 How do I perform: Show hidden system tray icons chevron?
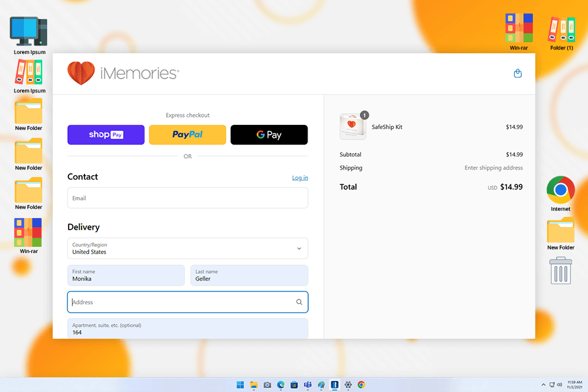point(543,385)
